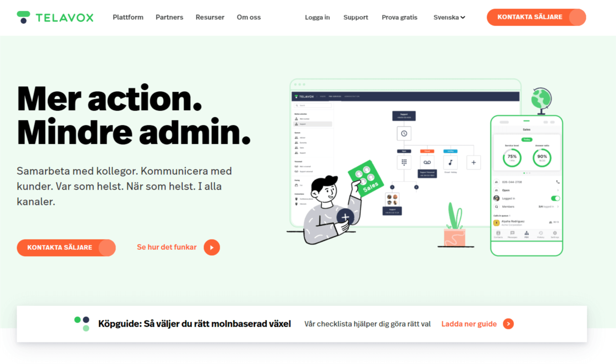Open the Om oss menu

(248, 17)
